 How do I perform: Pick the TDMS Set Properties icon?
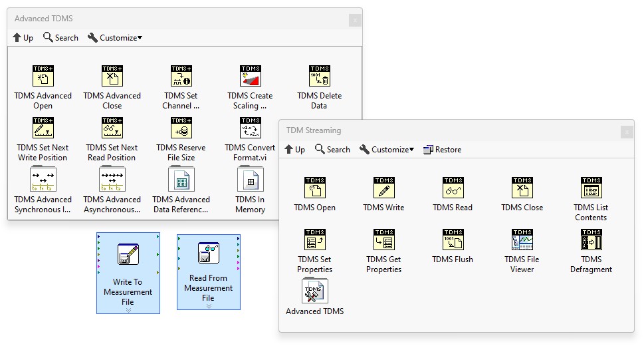tap(315, 240)
